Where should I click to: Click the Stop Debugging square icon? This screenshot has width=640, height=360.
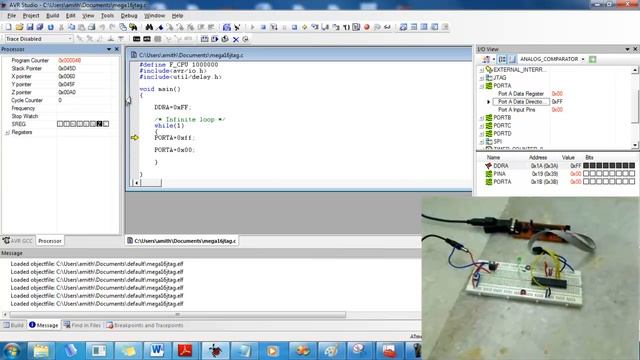pos(263,27)
